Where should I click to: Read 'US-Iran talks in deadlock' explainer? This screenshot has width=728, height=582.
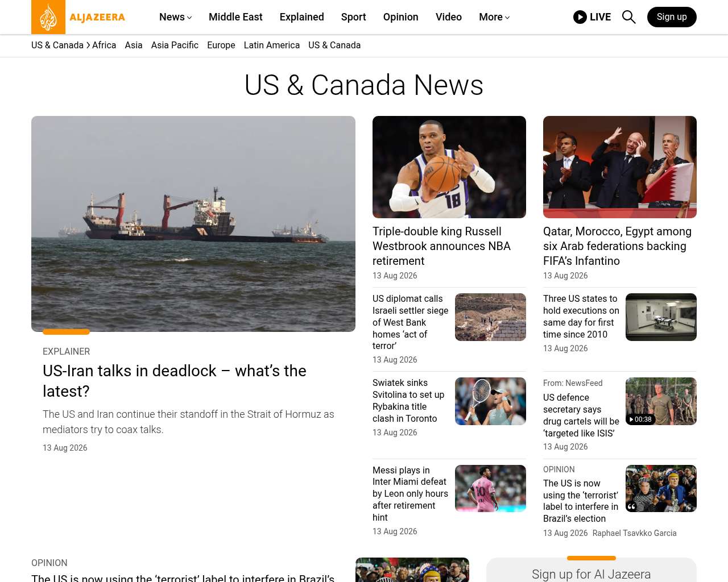175,381
